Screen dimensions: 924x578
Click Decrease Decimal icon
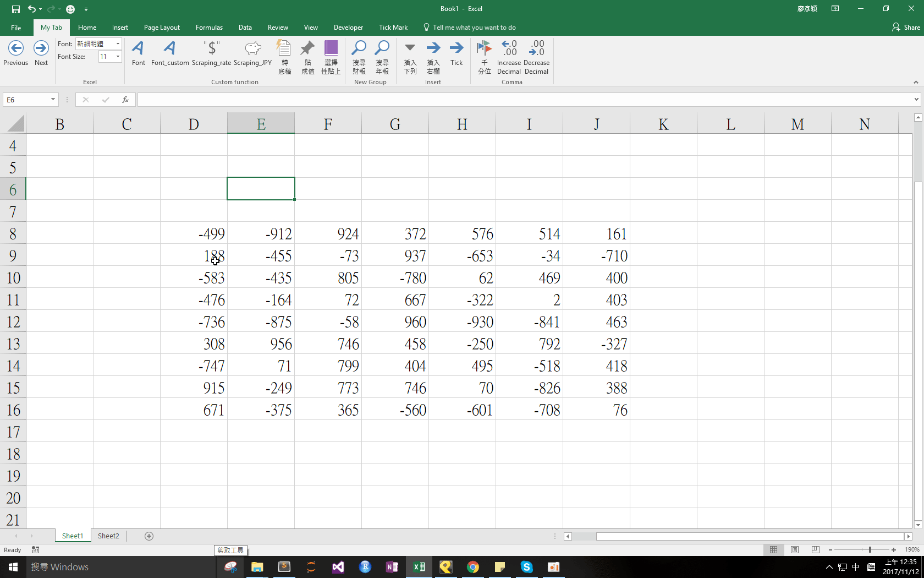(536, 47)
